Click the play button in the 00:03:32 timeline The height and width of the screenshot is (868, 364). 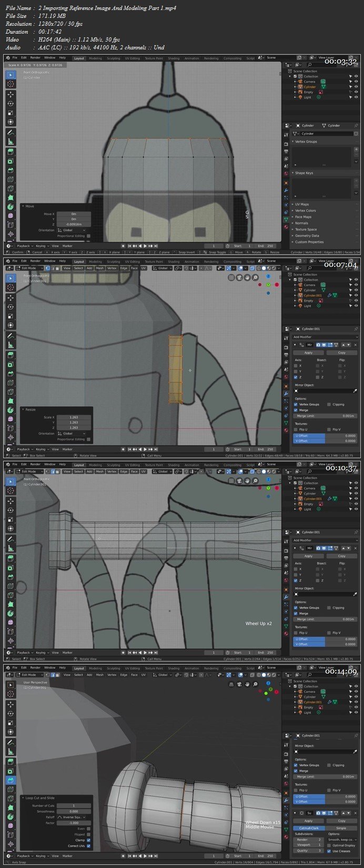[145, 246]
